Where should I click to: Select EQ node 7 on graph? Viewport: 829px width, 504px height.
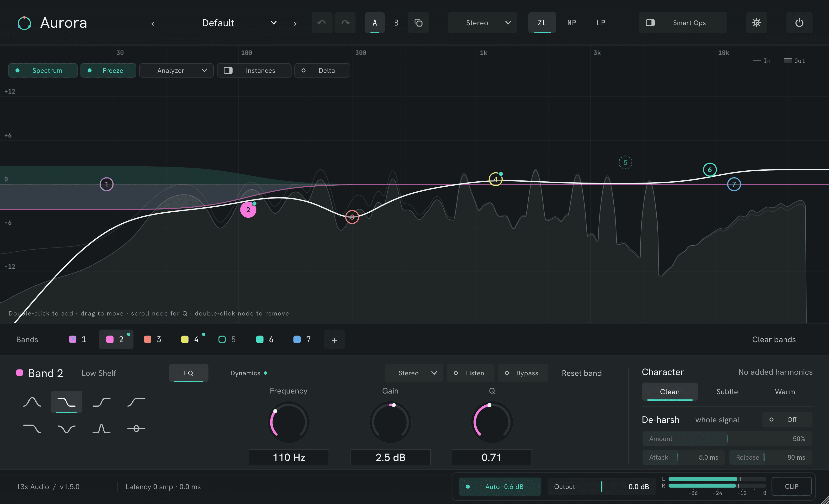734,184
